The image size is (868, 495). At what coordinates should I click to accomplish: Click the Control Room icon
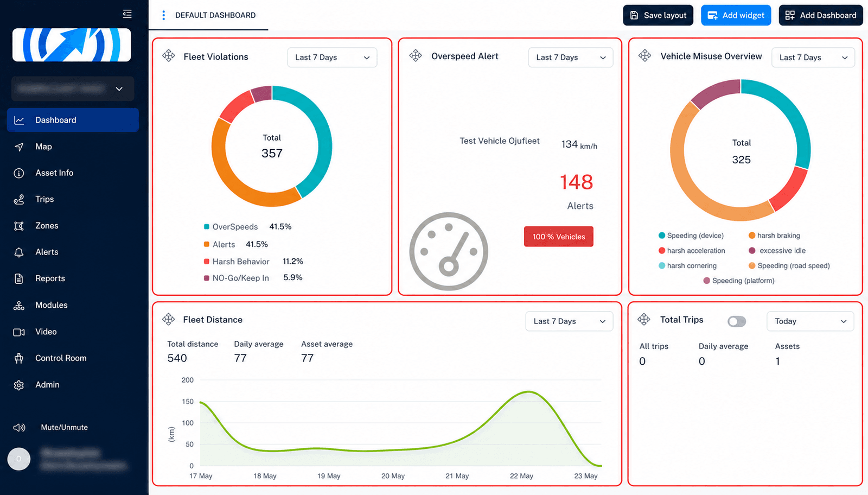(19, 358)
